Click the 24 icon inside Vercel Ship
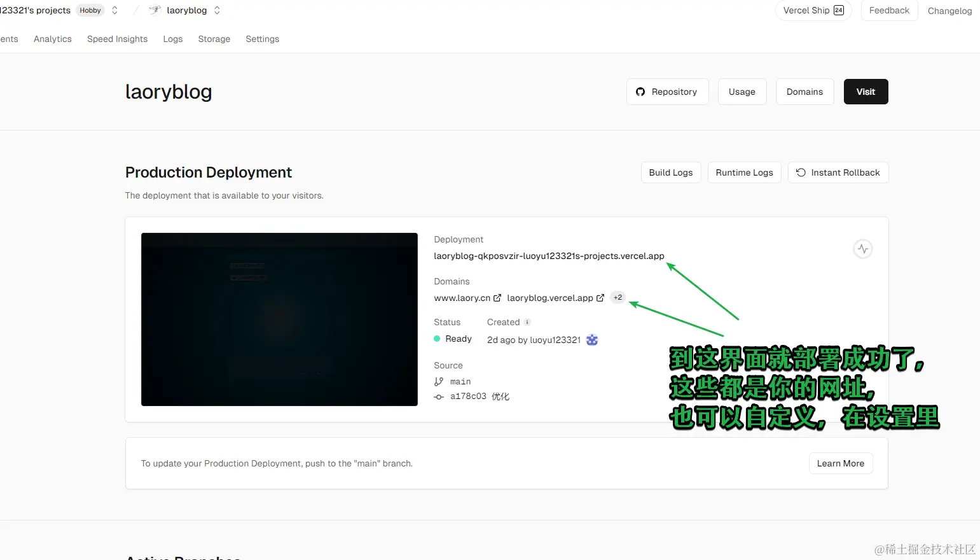Viewport: 980px width, 560px height. coord(839,10)
